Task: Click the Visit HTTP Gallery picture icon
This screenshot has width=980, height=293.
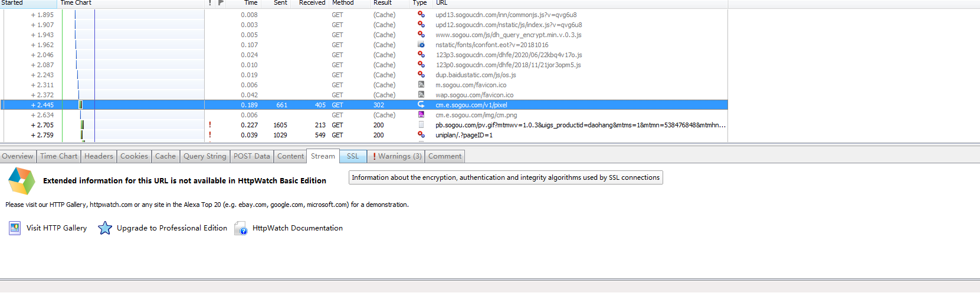Action: coord(15,228)
